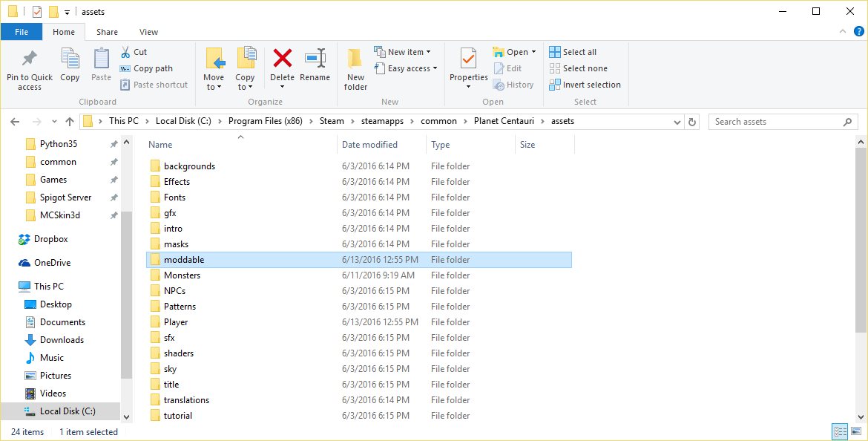
Task: Open the New item dropdown
Action: 403,52
